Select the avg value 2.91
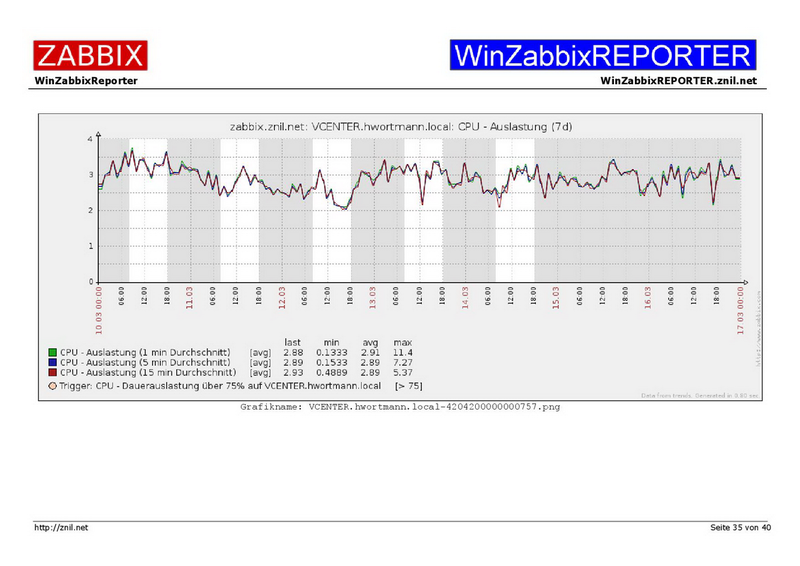Image resolution: width=800 pixels, height=566 pixels. 370,352
